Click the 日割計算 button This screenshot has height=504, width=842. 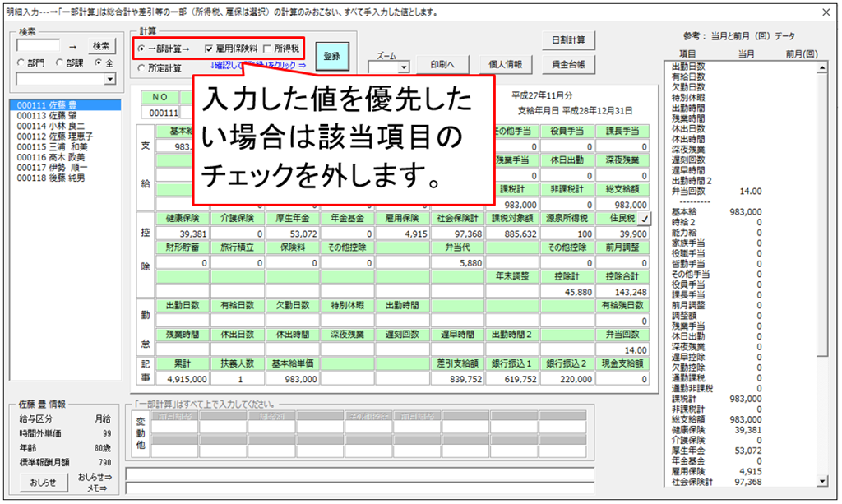coord(569,40)
